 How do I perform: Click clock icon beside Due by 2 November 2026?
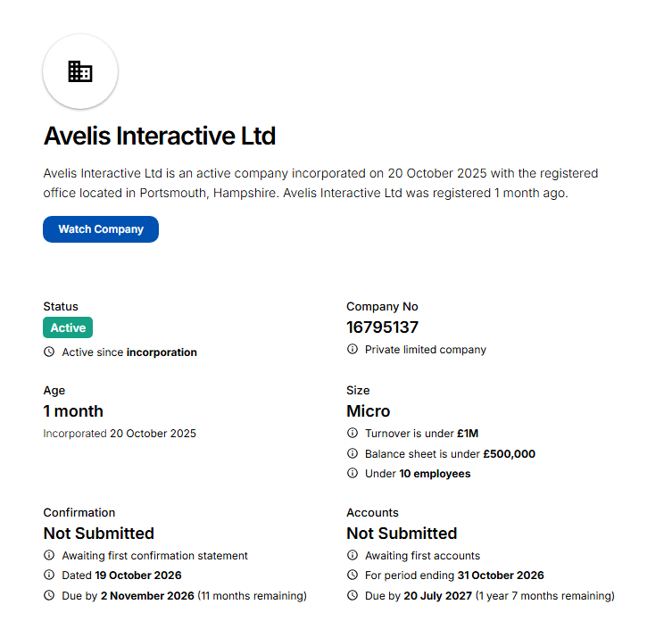49,595
